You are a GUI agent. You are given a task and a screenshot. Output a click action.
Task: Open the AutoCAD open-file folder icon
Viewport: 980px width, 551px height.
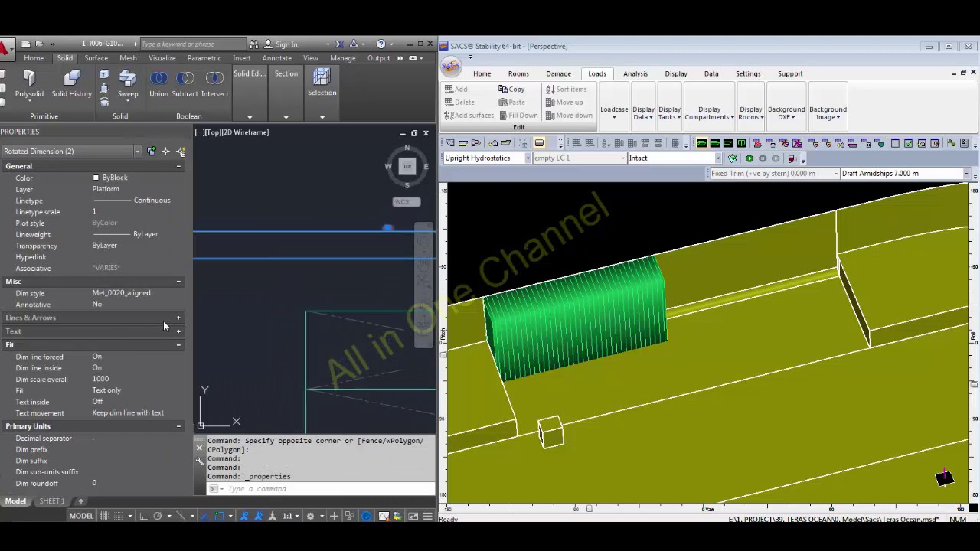pyautogui.click(x=40, y=44)
